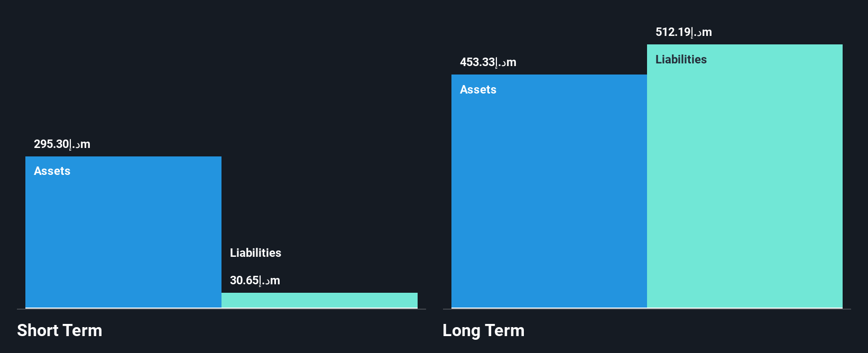
Task: Click the Assets label in the Short Term bar
Action: click(52, 171)
